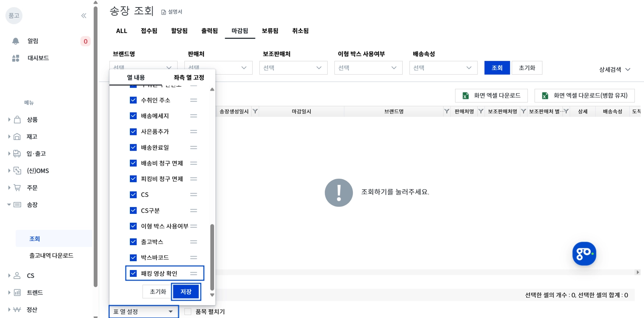Expand the 상세검색 advanced search section
The width and height of the screenshot is (644, 318).
tap(614, 70)
